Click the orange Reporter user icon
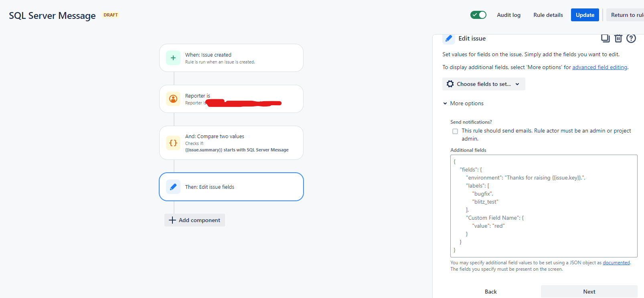The width and height of the screenshot is (644, 298). point(173,99)
